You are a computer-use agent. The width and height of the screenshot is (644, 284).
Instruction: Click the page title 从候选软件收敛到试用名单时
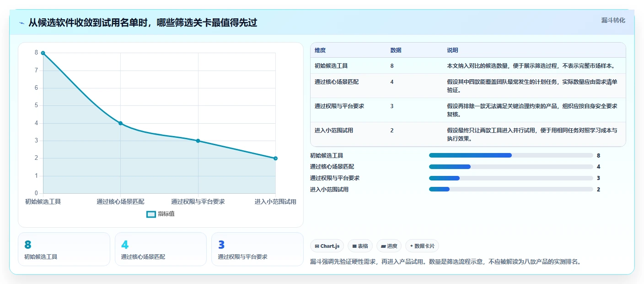[143, 23]
